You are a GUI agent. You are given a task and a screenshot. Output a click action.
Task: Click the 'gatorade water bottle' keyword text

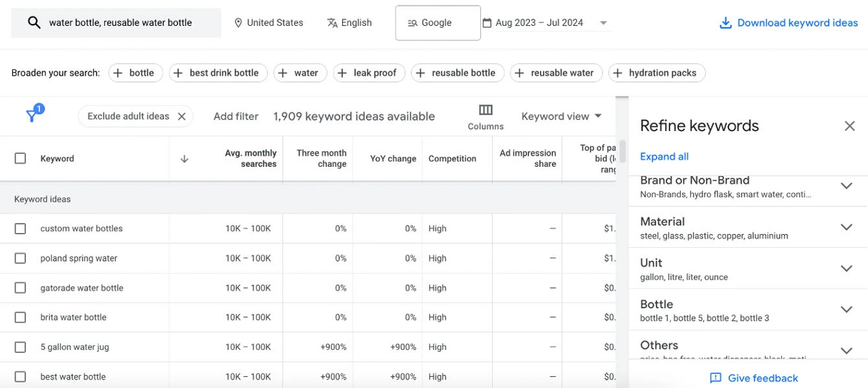tap(82, 287)
